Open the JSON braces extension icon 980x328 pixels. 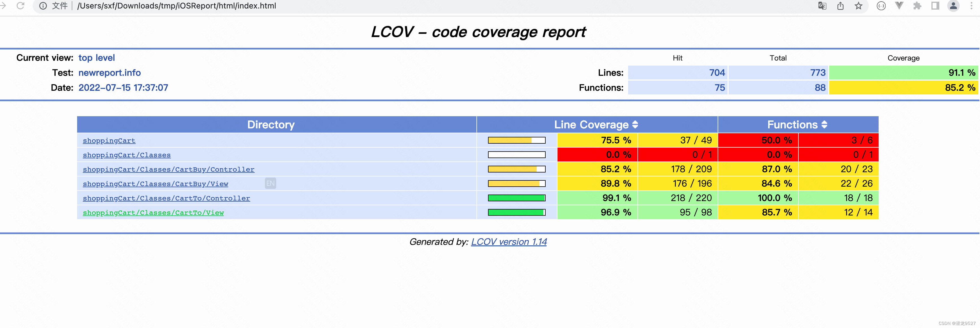click(881, 6)
